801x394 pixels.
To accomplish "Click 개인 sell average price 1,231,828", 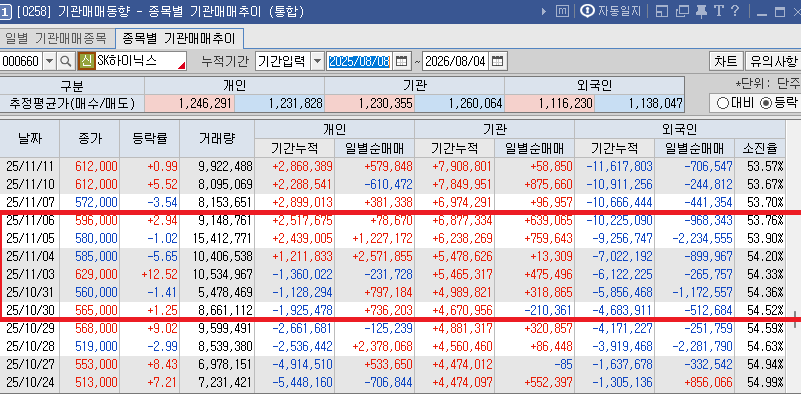I will [279, 104].
